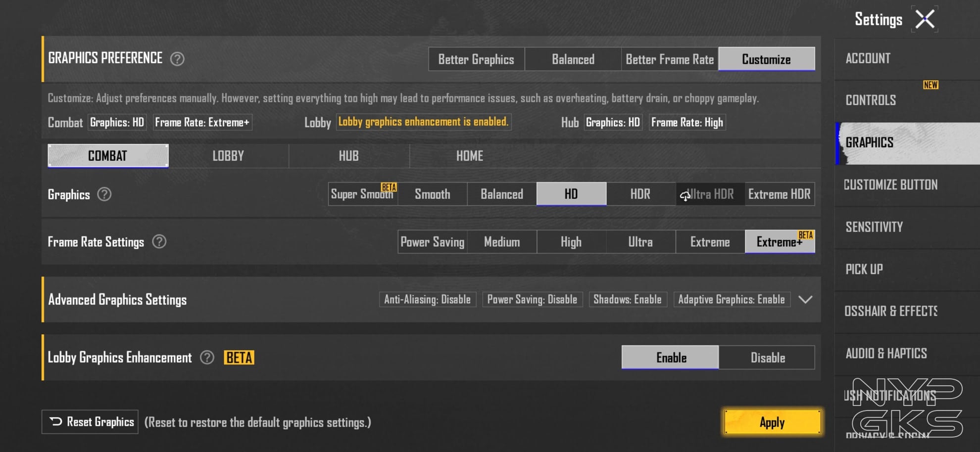Select the Balanced graphics preference preset
The width and height of the screenshot is (980, 452).
[573, 59]
